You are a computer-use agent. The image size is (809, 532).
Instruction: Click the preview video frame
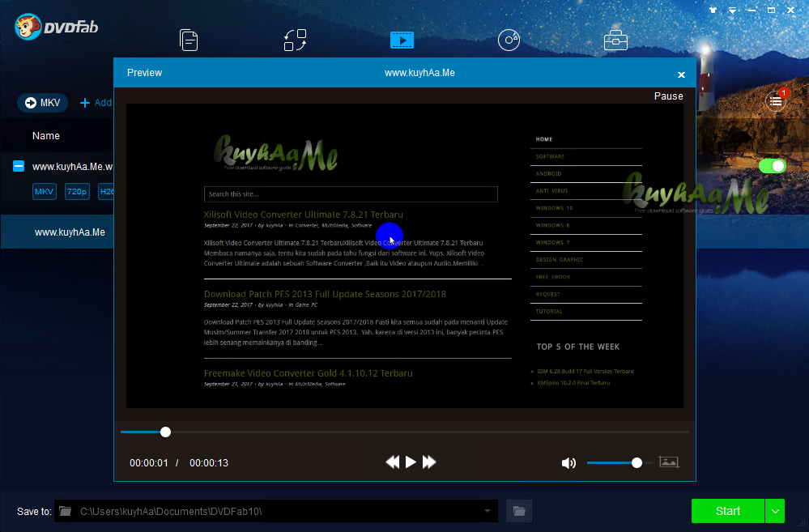(x=405, y=256)
